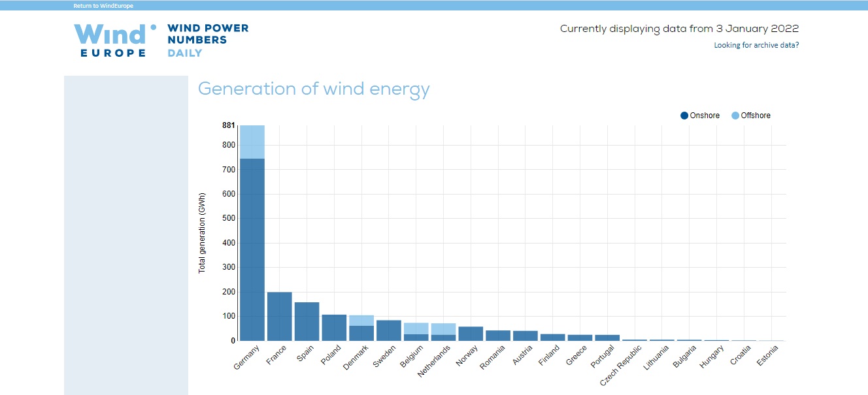Select the Finland bar
The width and height of the screenshot is (868, 395).
click(x=553, y=338)
